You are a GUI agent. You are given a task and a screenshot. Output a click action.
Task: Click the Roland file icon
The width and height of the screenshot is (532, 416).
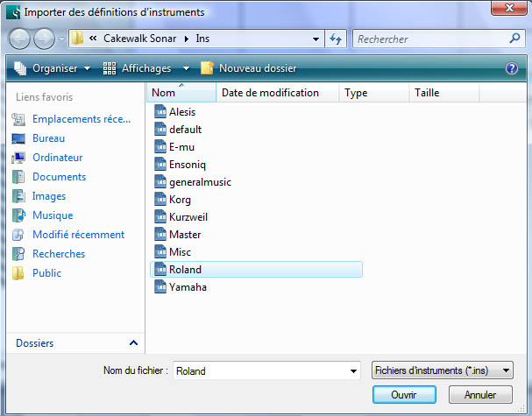click(160, 270)
